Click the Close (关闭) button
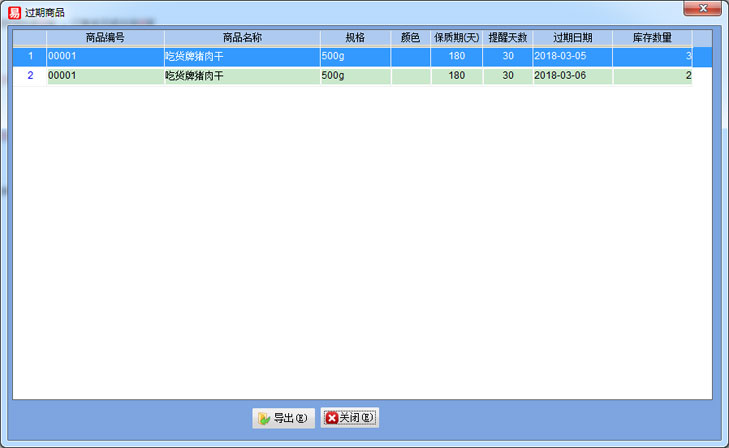The width and height of the screenshot is (729, 448). pos(350,418)
